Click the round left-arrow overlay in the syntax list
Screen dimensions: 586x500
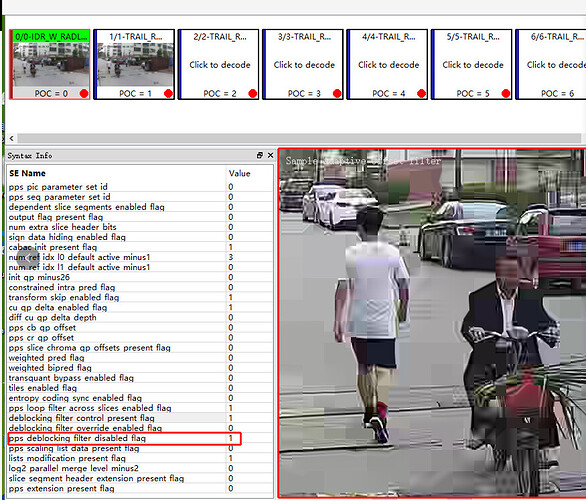pos(28,257)
